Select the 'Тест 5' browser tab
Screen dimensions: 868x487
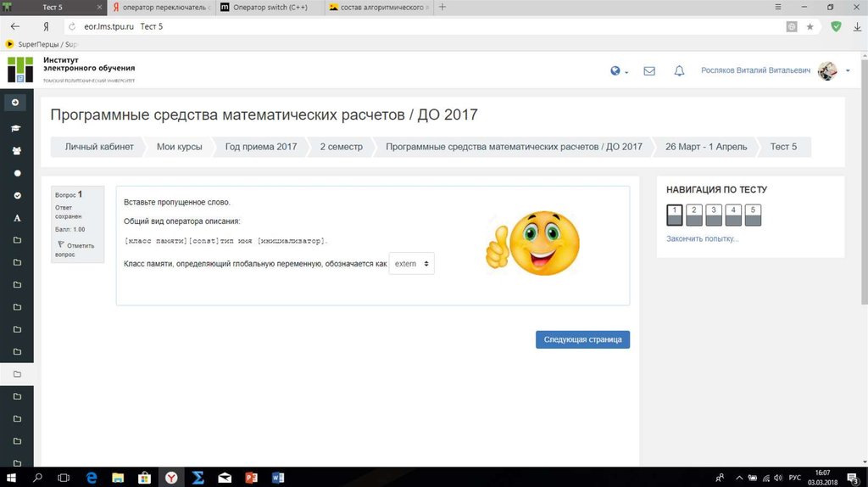(x=53, y=7)
